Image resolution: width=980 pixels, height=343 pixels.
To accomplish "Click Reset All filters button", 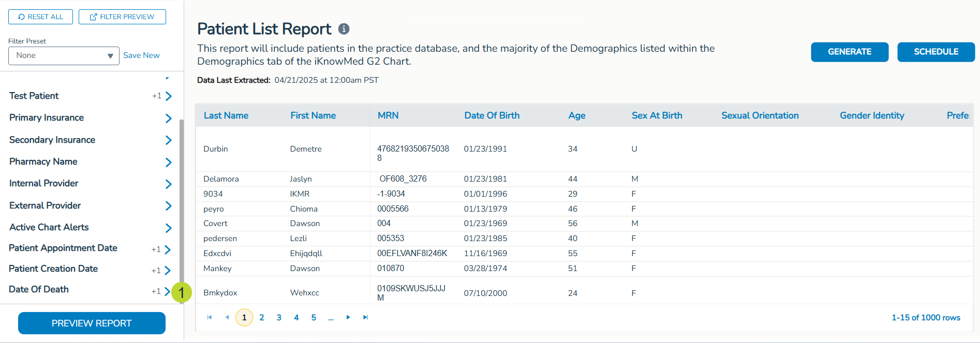I will pyautogui.click(x=40, y=17).
